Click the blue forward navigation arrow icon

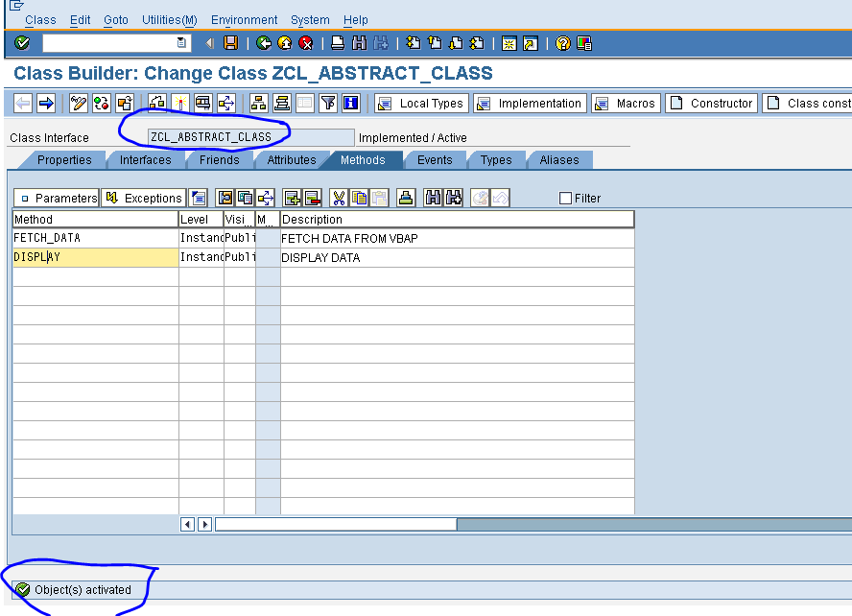click(47, 103)
